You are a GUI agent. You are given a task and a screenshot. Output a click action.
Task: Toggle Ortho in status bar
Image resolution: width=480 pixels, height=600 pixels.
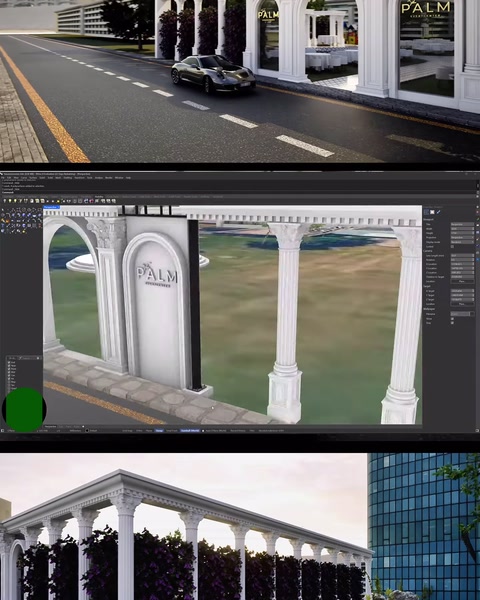click(x=139, y=431)
